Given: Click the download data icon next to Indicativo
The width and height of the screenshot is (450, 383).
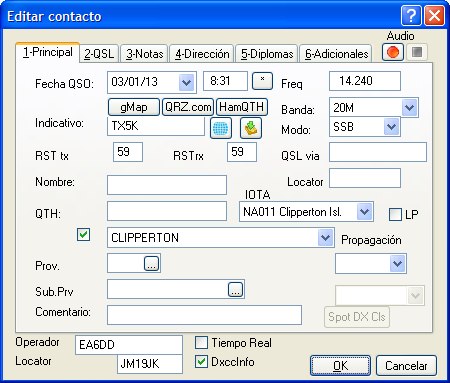Looking at the screenshot, I should (251, 128).
